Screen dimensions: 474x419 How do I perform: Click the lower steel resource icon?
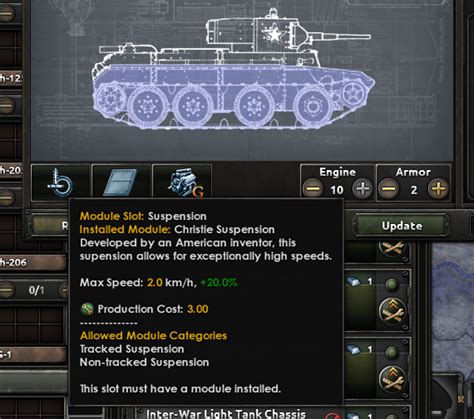coord(353,350)
